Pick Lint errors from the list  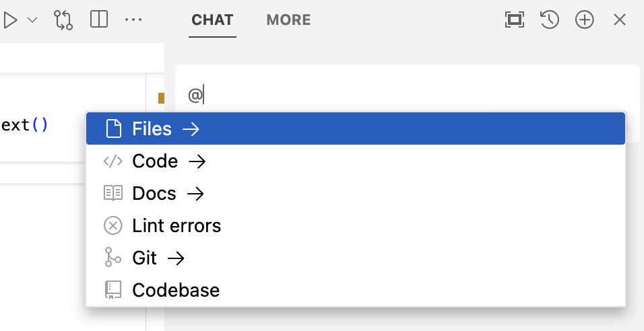click(x=176, y=226)
